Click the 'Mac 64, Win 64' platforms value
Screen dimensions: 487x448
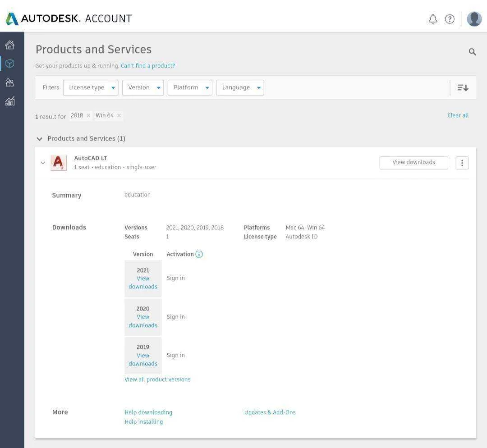tap(305, 228)
